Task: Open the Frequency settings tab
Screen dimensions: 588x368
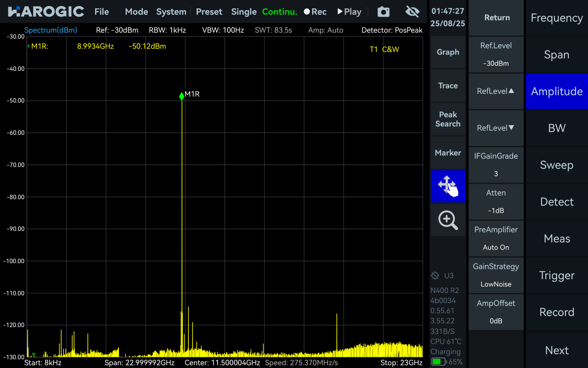Action: click(557, 18)
